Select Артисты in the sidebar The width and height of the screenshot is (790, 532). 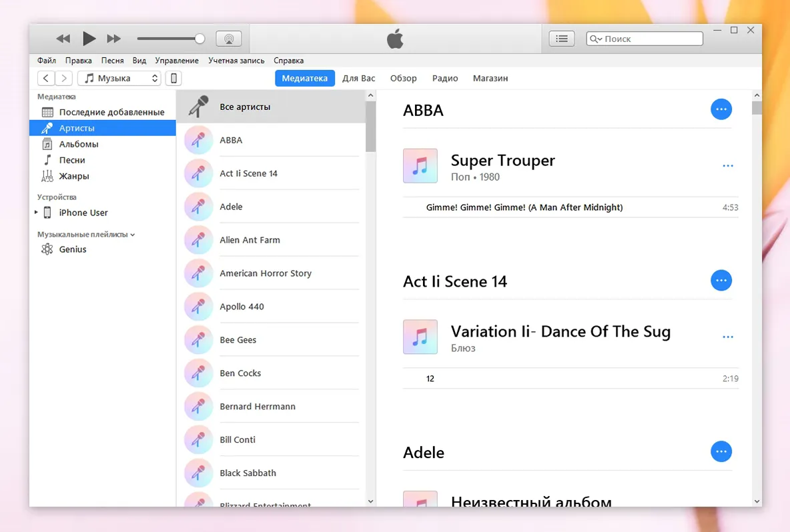click(x=102, y=128)
